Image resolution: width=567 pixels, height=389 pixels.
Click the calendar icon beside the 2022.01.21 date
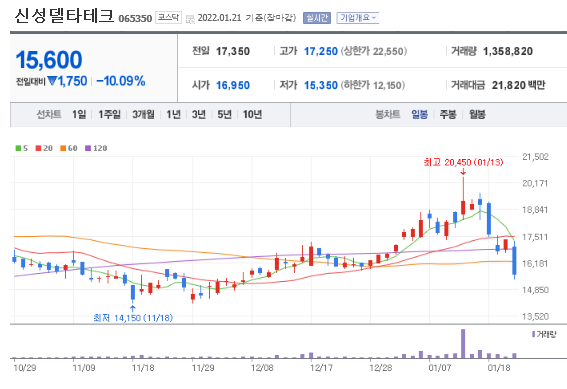click(190, 19)
